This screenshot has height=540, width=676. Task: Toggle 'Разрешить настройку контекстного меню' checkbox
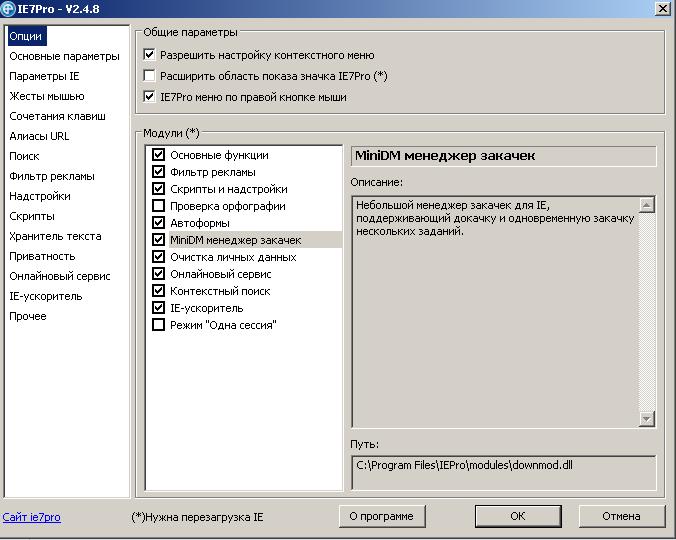pos(150,55)
